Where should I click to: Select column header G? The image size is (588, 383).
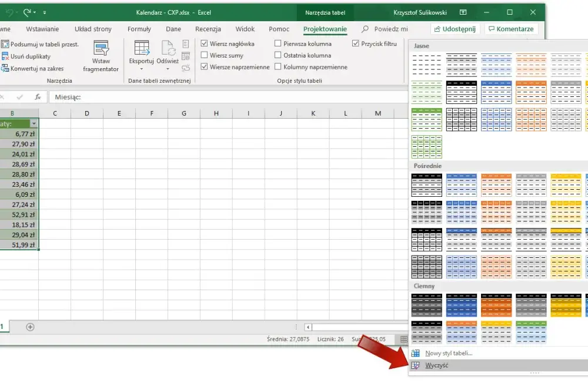(183, 113)
